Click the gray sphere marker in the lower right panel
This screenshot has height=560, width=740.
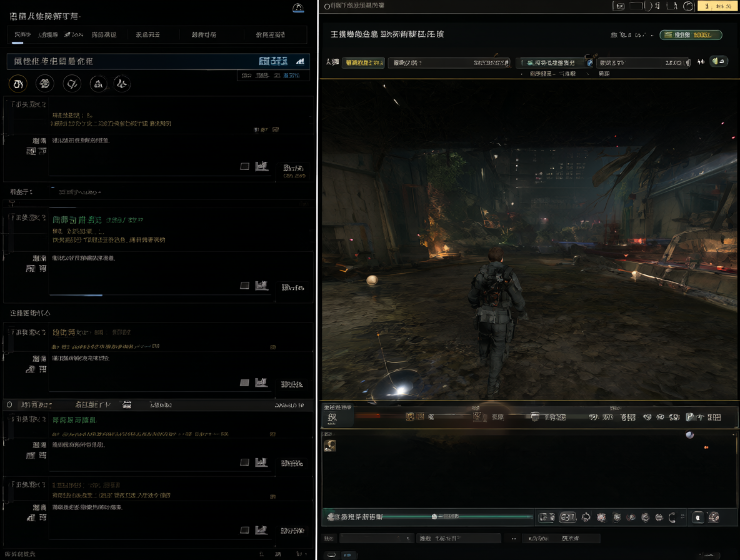tap(689, 434)
